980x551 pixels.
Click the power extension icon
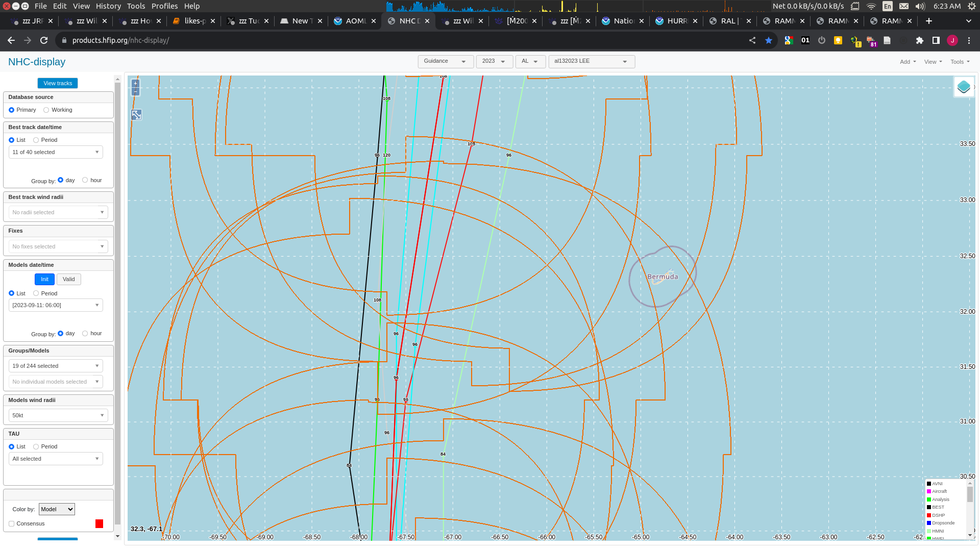click(x=822, y=40)
